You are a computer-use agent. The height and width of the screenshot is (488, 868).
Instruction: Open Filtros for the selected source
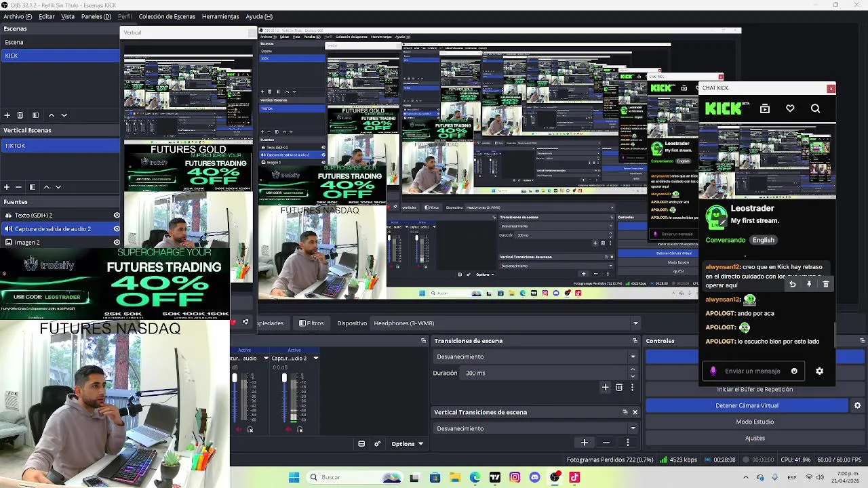[x=311, y=323]
